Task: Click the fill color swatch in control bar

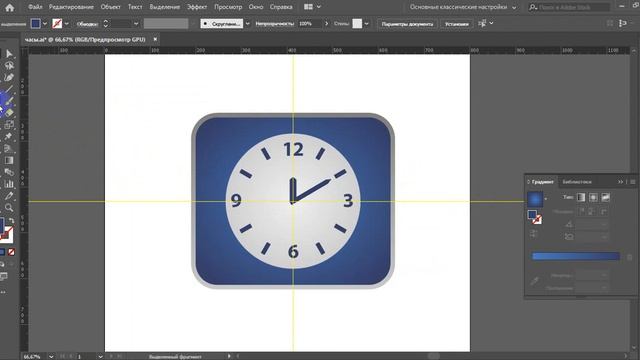Action: point(36,24)
